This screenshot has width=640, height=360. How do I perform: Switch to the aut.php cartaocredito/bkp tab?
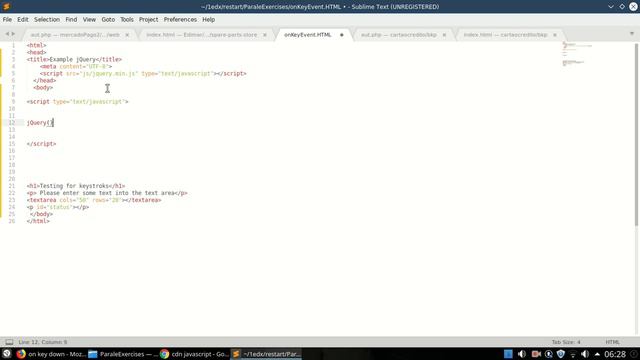(x=399, y=35)
